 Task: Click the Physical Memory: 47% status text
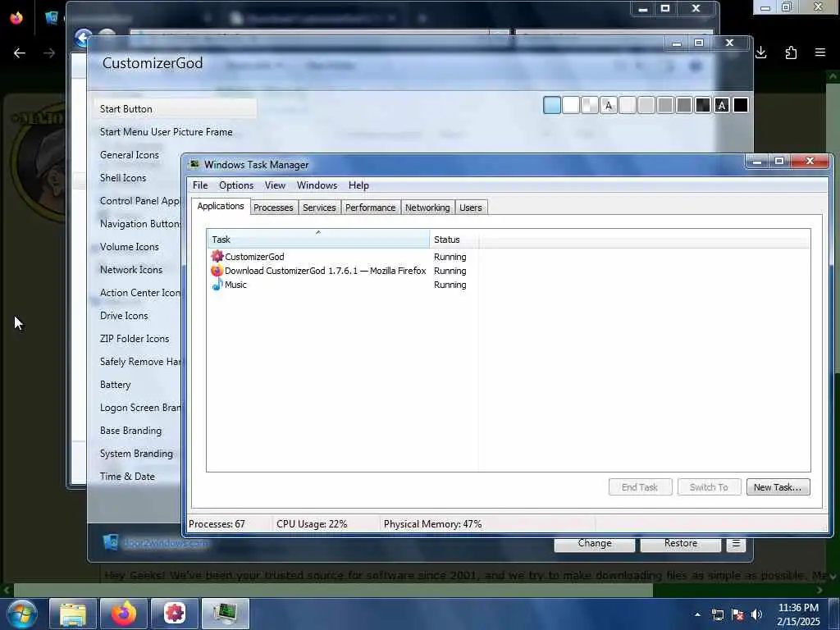pos(433,524)
